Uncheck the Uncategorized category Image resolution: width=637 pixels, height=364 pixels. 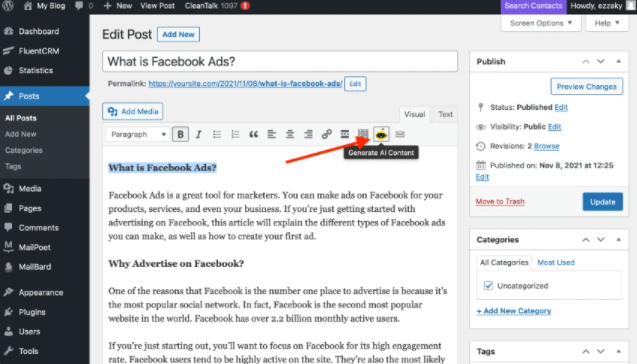click(x=488, y=286)
